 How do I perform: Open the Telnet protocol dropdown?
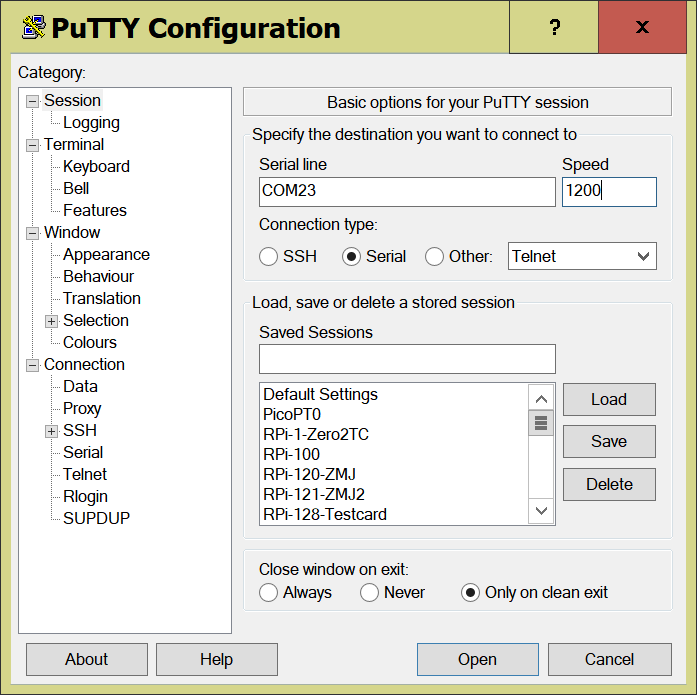(582, 256)
